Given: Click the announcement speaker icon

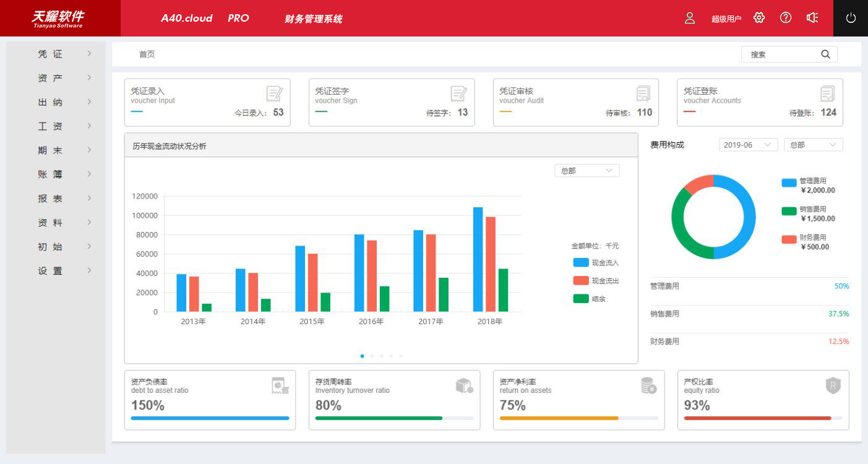Looking at the screenshot, I should tap(812, 18).
